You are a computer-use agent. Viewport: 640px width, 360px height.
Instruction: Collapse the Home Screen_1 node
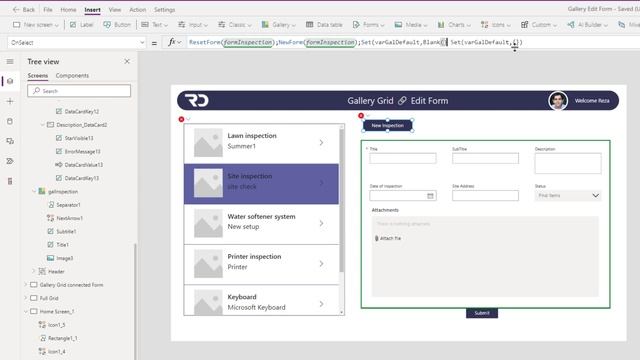pos(26,311)
